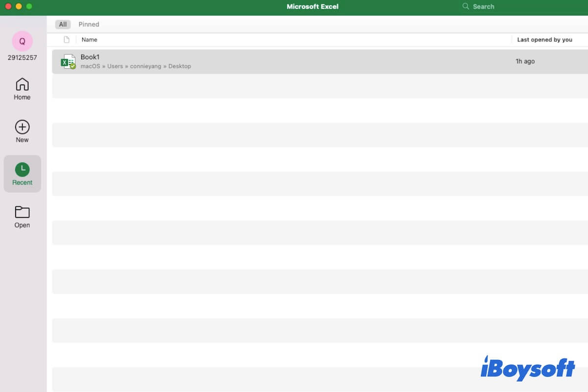Click the Excel workbook icon beside Book1
Screen dimensions: 588x392
[x=68, y=61]
